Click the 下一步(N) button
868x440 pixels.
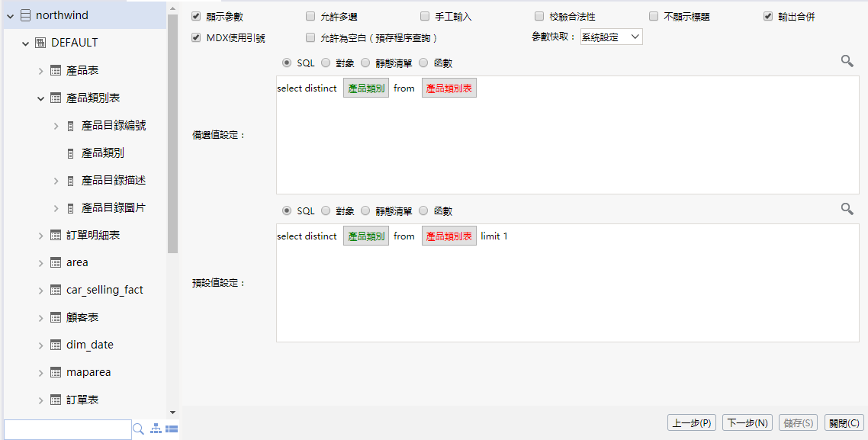tap(747, 422)
